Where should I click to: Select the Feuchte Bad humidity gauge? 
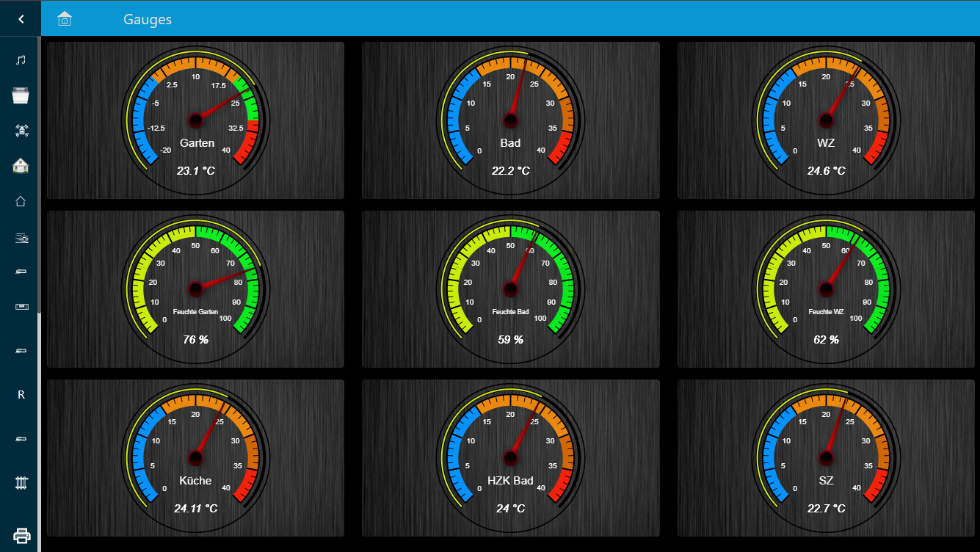511,289
